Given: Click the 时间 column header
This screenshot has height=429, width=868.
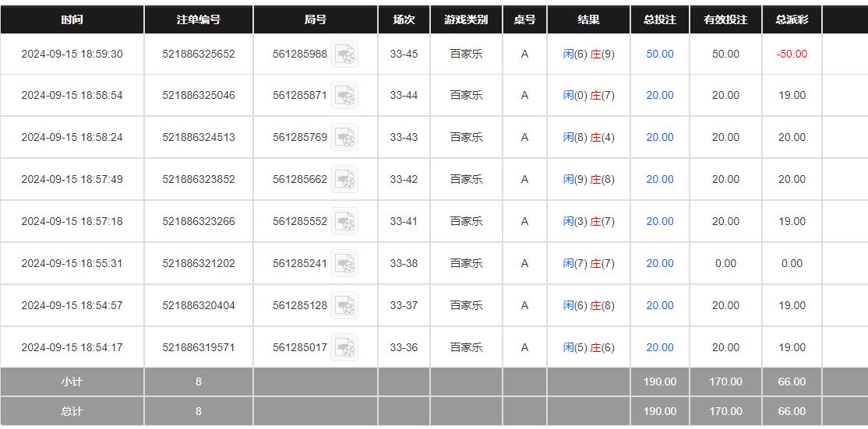Looking at the screenshot, I should coord(72,19).
